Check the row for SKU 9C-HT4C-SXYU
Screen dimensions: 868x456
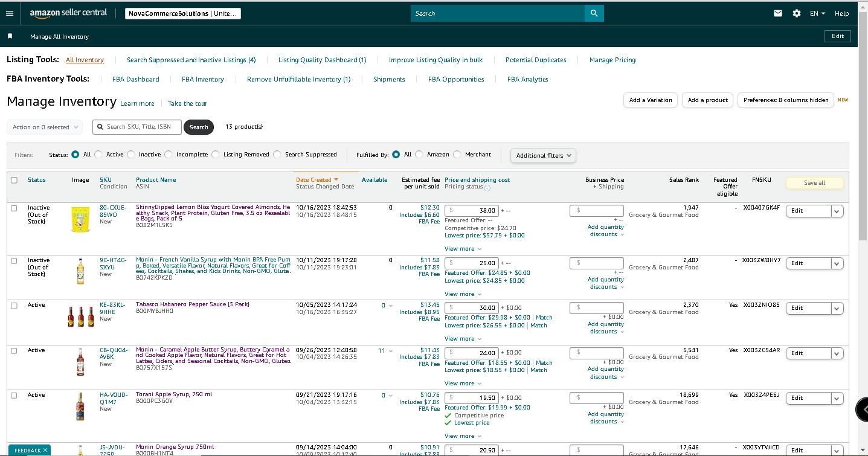[x=14, y=260]
